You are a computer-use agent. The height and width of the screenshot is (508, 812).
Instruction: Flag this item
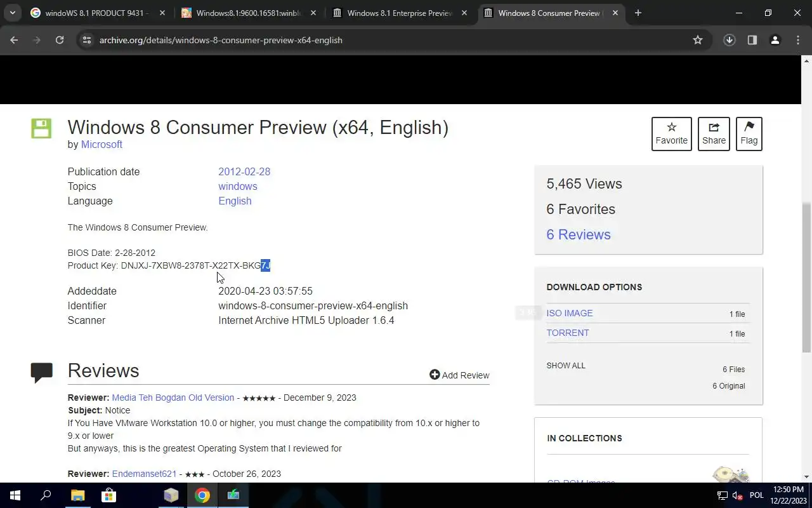point(749,133)
